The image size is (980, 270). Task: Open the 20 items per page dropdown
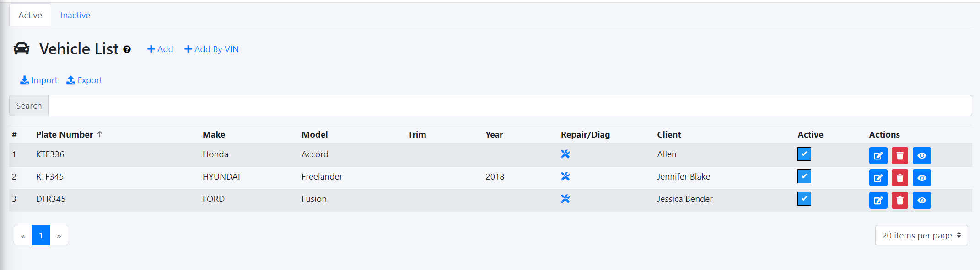(921, 235)
